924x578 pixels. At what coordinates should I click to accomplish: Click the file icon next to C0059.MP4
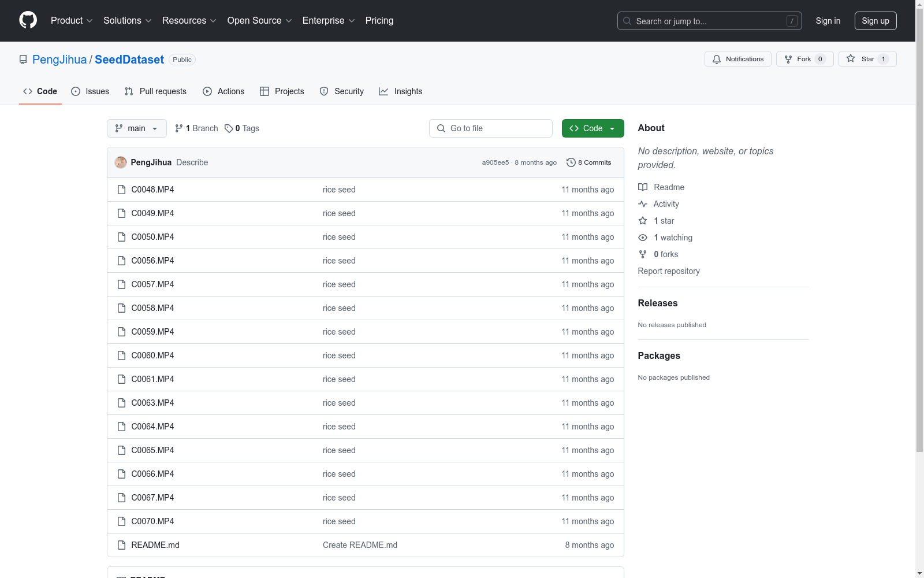coord(121,332)
